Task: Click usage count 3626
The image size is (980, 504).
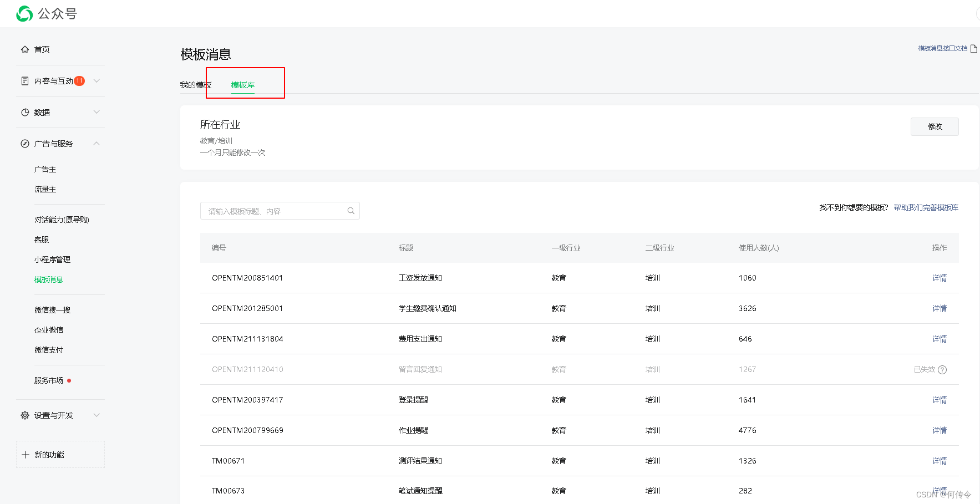Action: click(747, 308)
